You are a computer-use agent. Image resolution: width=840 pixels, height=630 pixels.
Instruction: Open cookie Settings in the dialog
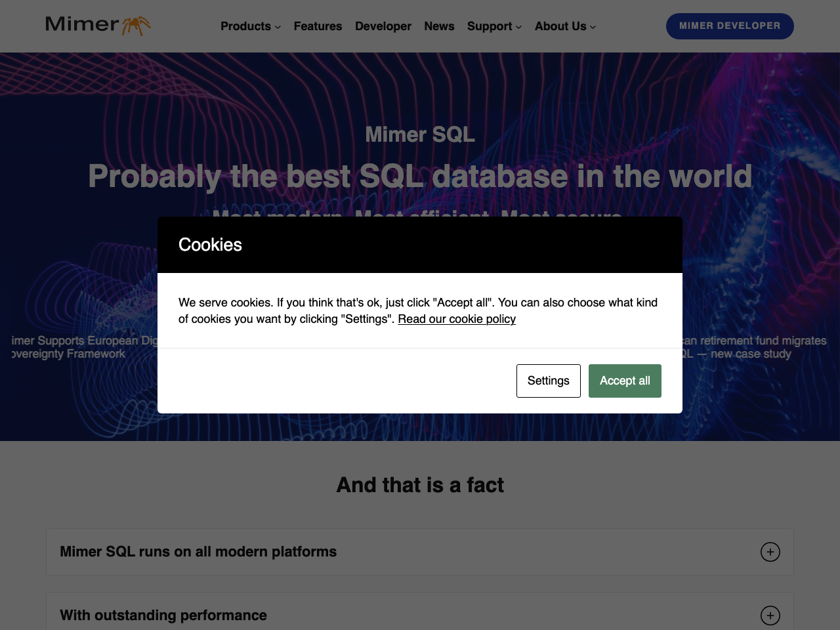pos(548,381)
